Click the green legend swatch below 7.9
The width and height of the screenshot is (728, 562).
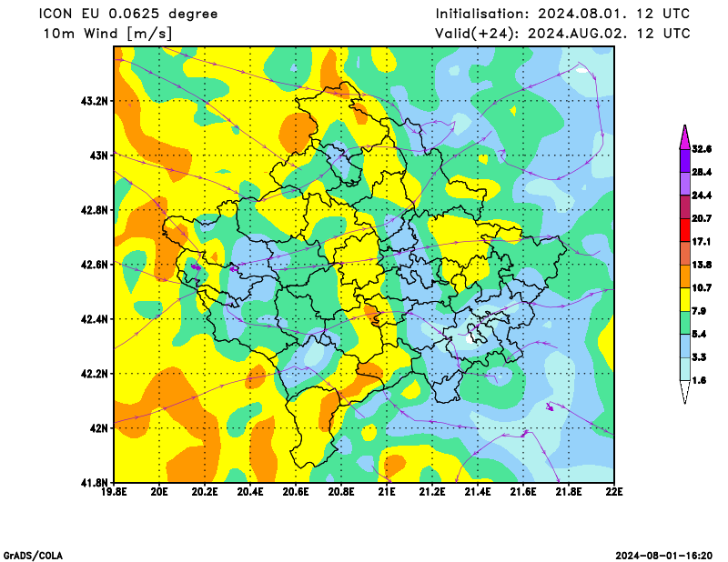(685, 323)
